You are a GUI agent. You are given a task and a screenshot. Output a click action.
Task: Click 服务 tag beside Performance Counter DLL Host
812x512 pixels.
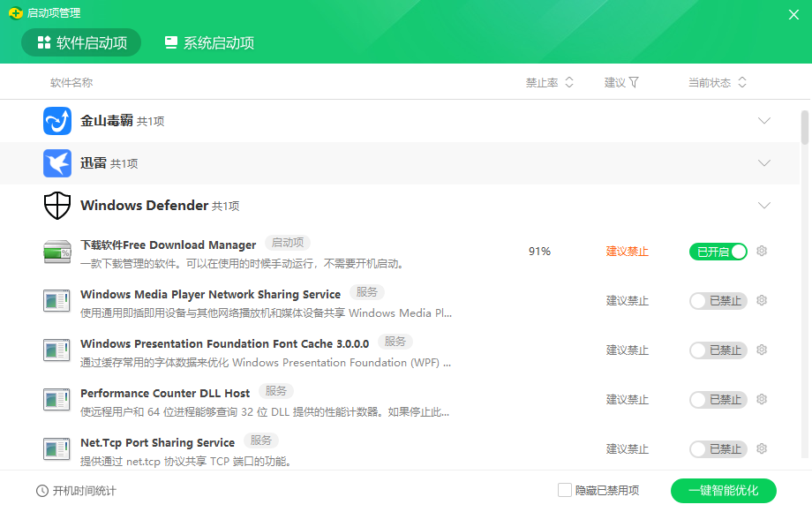click(276, 391)
